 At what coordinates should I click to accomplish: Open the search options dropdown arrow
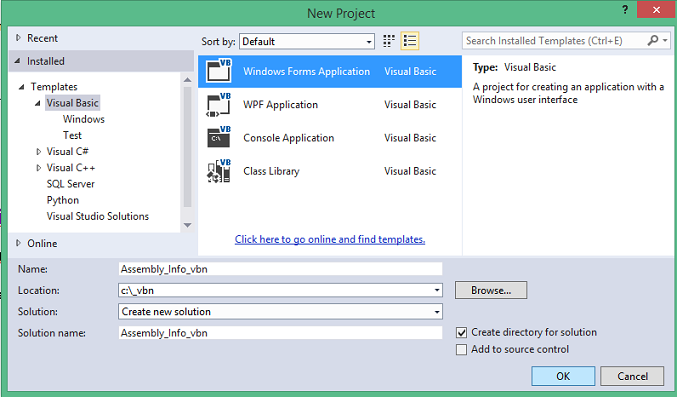coord(665,41)
